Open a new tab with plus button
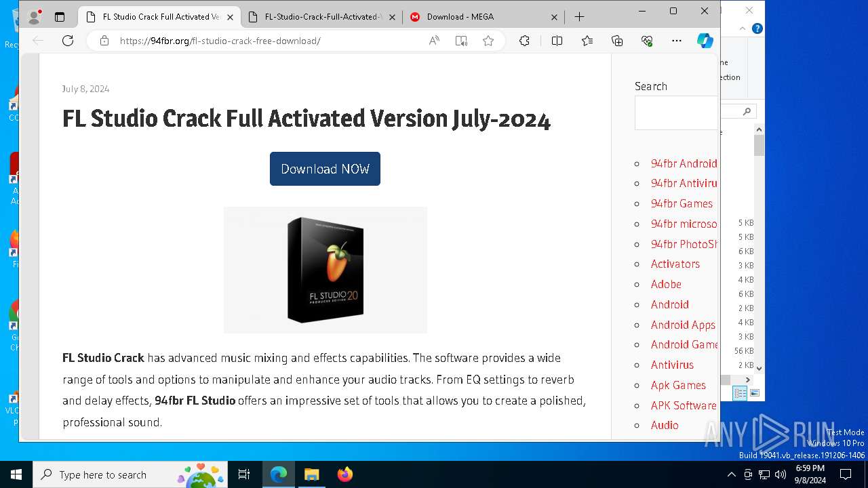The image size is (868, 488). [x=579, y=17]
